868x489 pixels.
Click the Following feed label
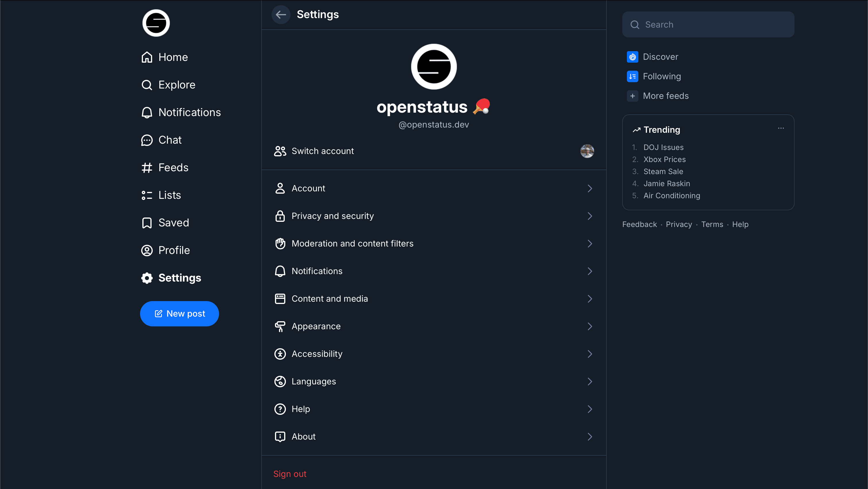(662, 76)
